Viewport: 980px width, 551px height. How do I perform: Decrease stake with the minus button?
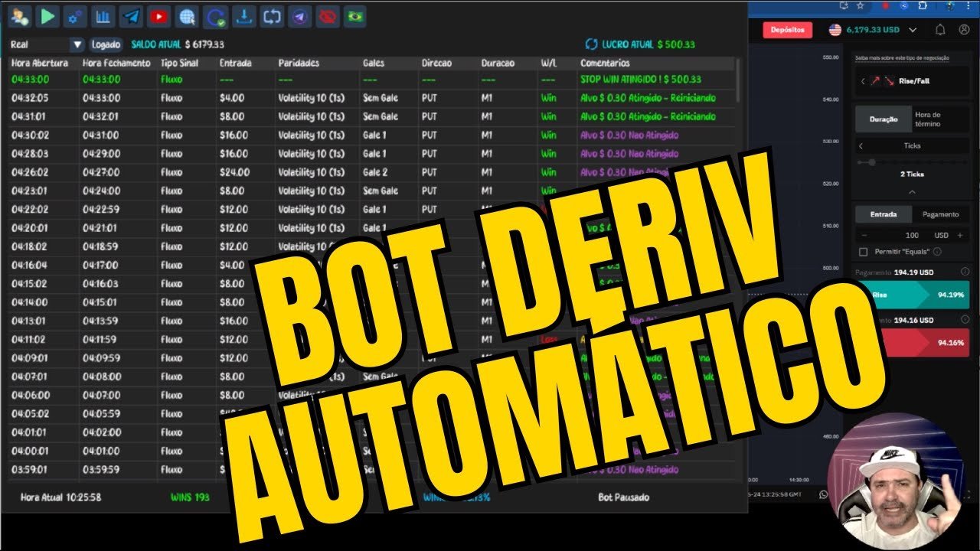point(864,235)
